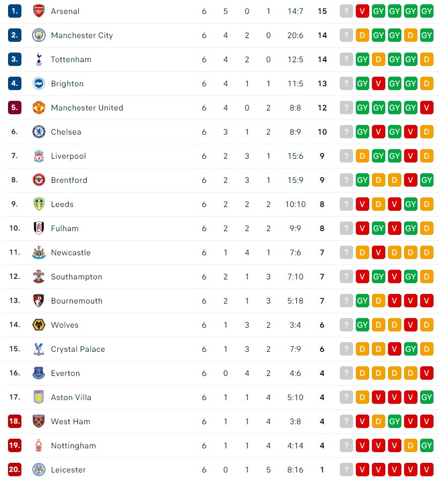Click the Arsenal club crest icon

pyautogui.click(x=39, y=11)
